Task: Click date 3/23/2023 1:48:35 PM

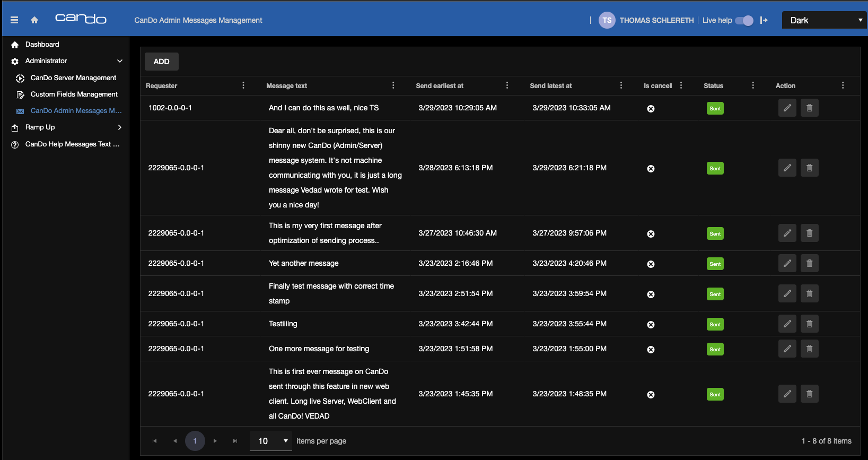Action: pos(569,394)
